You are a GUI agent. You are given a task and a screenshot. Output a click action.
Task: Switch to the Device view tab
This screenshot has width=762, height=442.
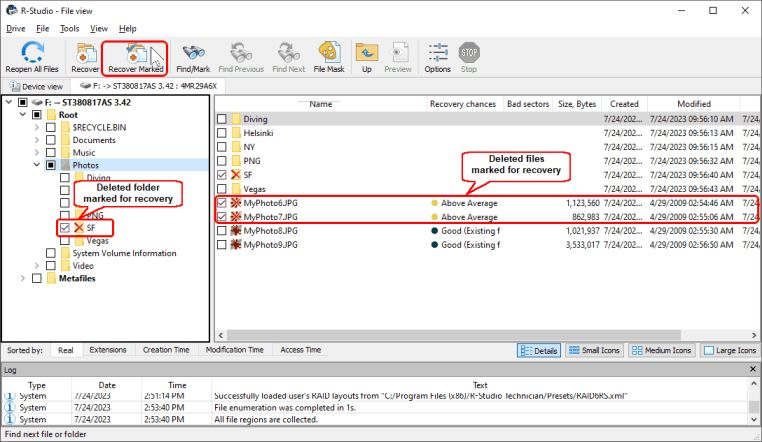pos(37,86)
